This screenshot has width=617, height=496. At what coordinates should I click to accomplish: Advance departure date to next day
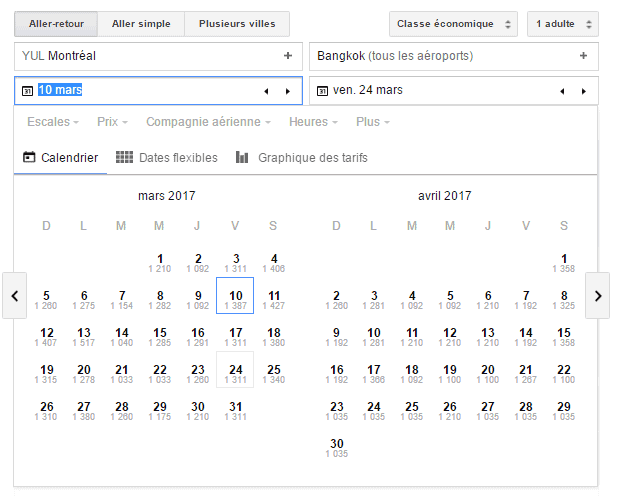coord(288,91)
